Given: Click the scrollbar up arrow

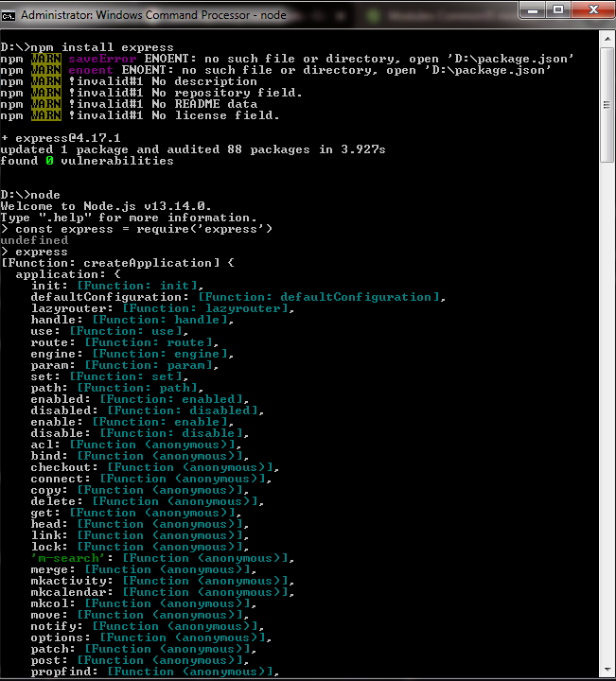Looking at the screenshot, I should 607,39.
